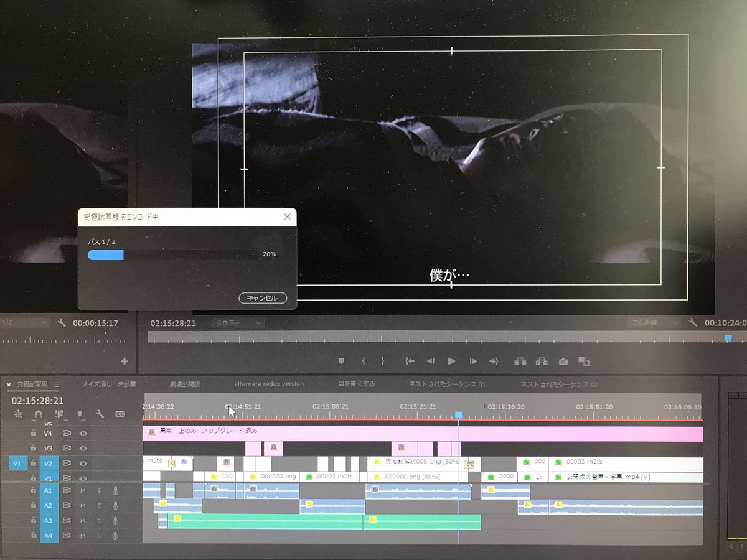
Task: Mute audio track A3
Action: [x=83, y=520]
